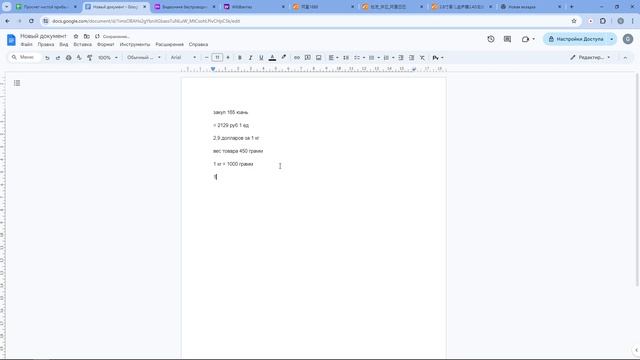Open the paragraph style Обычный dropdown

tap(144, 58)
